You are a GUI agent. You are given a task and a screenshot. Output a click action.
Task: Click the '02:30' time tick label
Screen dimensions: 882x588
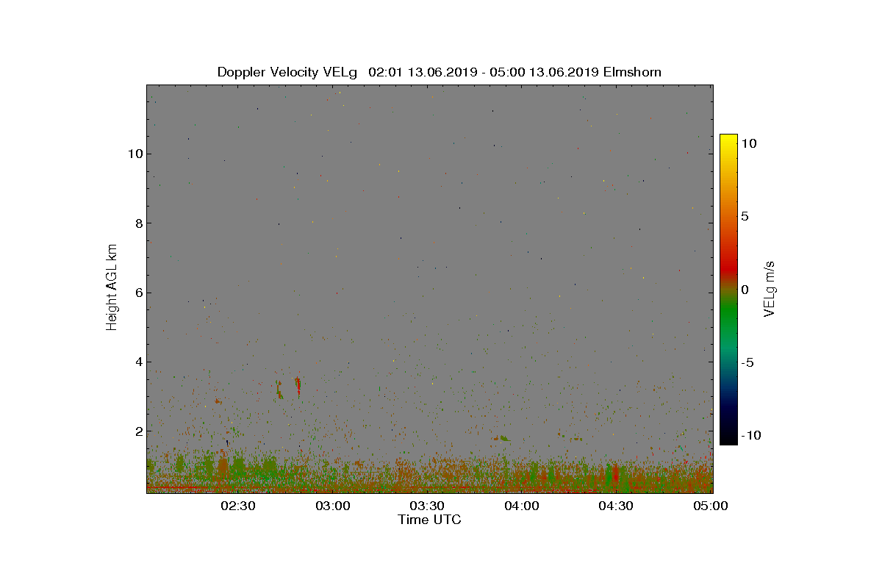click(237, 506)
